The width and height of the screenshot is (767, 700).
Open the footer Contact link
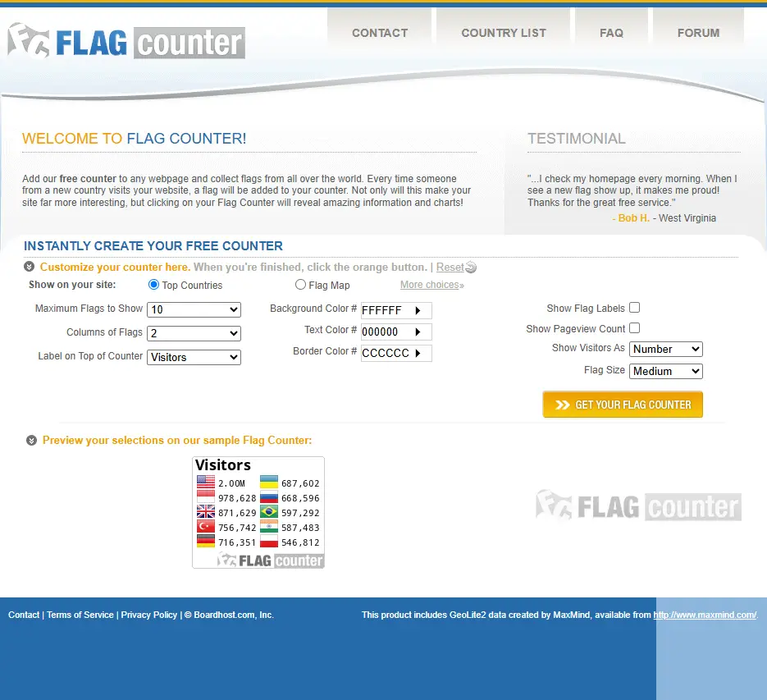[x=24, y=615]
